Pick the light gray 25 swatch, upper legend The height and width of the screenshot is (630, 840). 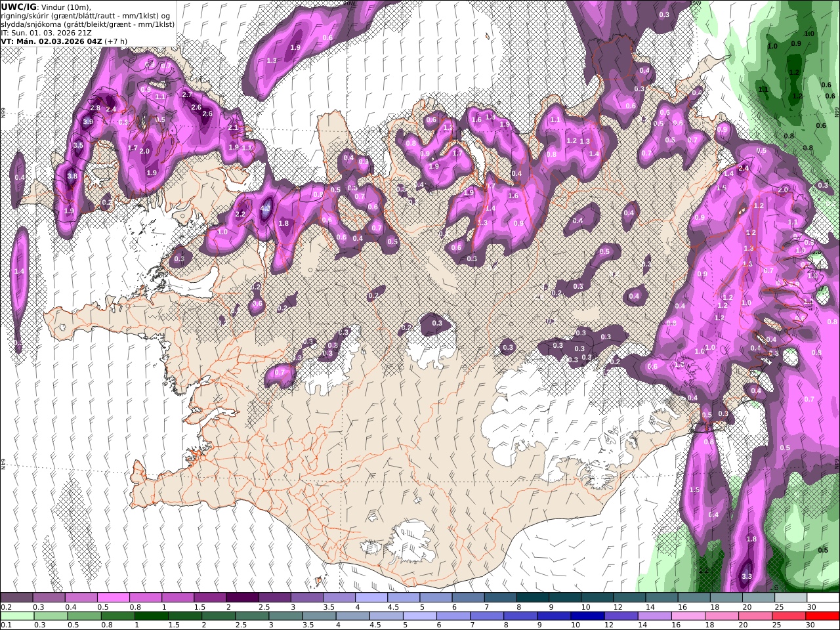[x=790, y=598]
